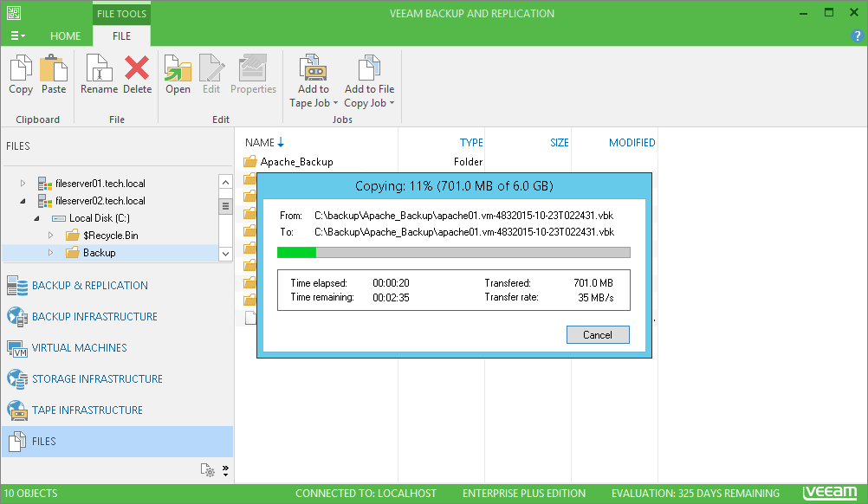Sort by the SIZE column header
The height and width of the screenshot is (504, 868).
tap(559, 143)
